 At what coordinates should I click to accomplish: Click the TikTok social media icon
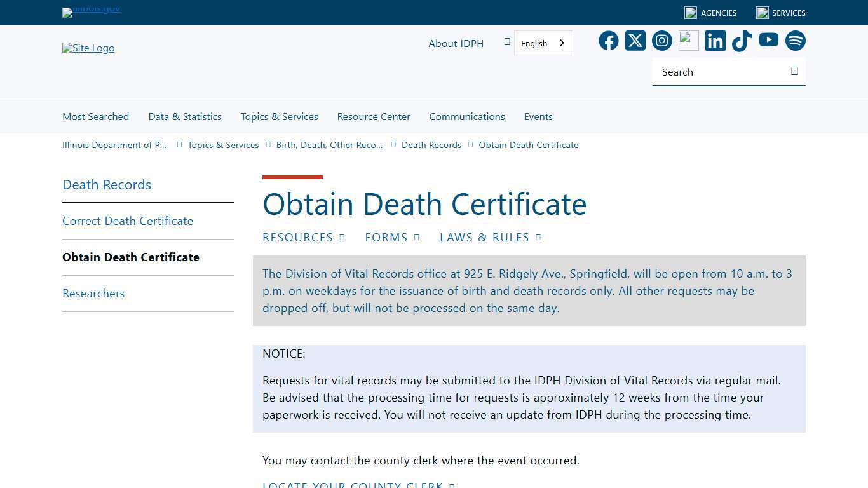(742, 41)
